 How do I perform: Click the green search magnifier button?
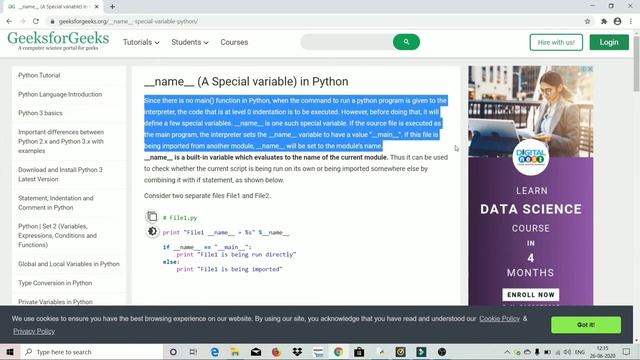[x=406, y=42]
